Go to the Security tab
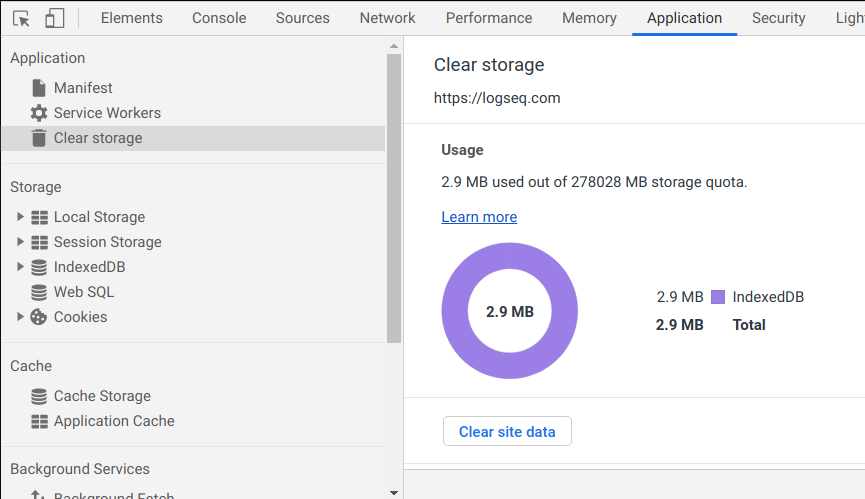The height and width of the screenshot is (499, 865). pyautogui.click(x=778, y=18)
